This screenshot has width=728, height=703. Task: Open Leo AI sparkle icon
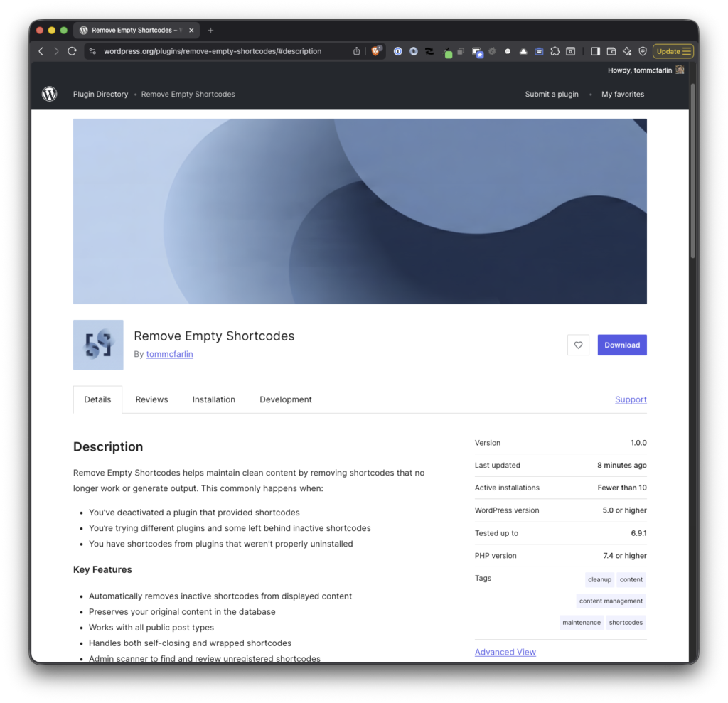(626, 51)
